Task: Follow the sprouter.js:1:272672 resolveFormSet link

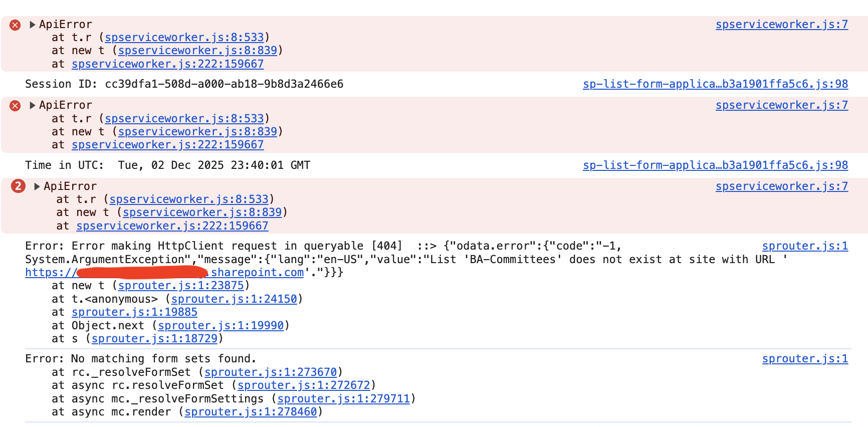Action: pos(304,385)
